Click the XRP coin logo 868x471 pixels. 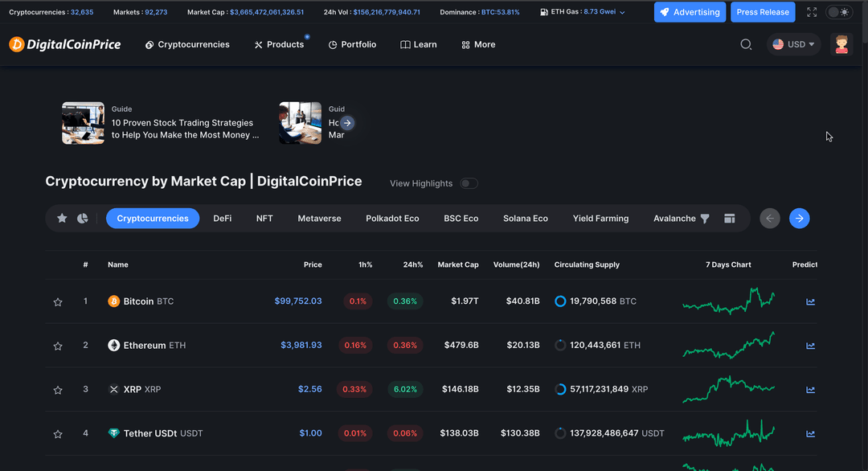tap(113, 389)
